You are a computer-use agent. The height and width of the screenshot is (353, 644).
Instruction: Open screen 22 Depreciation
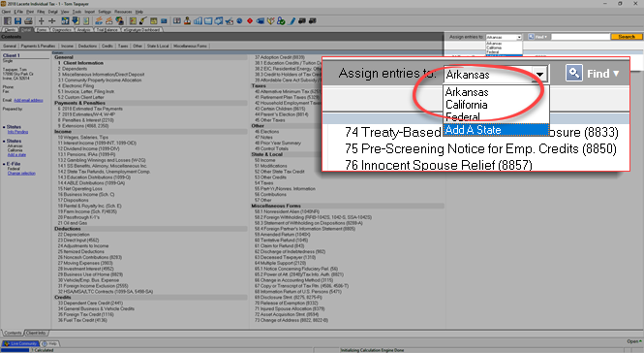[73, 235]
